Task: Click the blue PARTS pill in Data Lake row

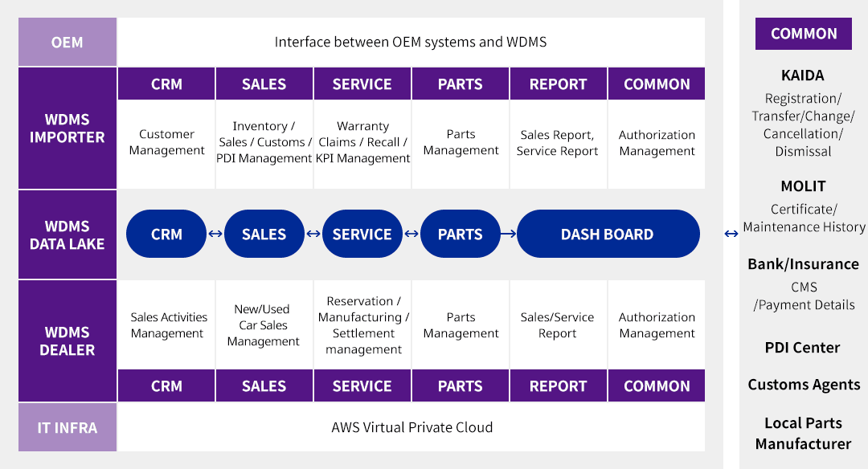Action: (x=460, y=234)
